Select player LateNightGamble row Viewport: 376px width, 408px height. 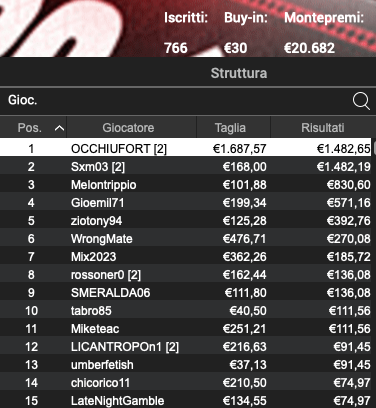click(186, 400)
